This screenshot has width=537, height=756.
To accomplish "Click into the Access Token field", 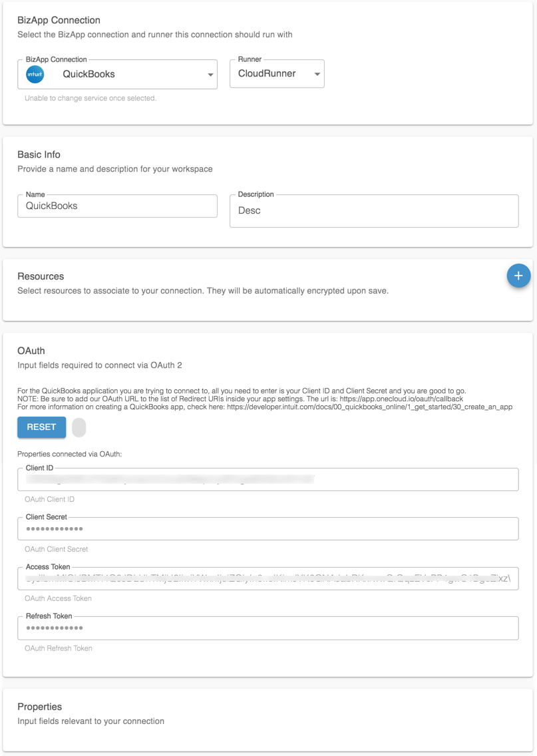I will (268, 578).
